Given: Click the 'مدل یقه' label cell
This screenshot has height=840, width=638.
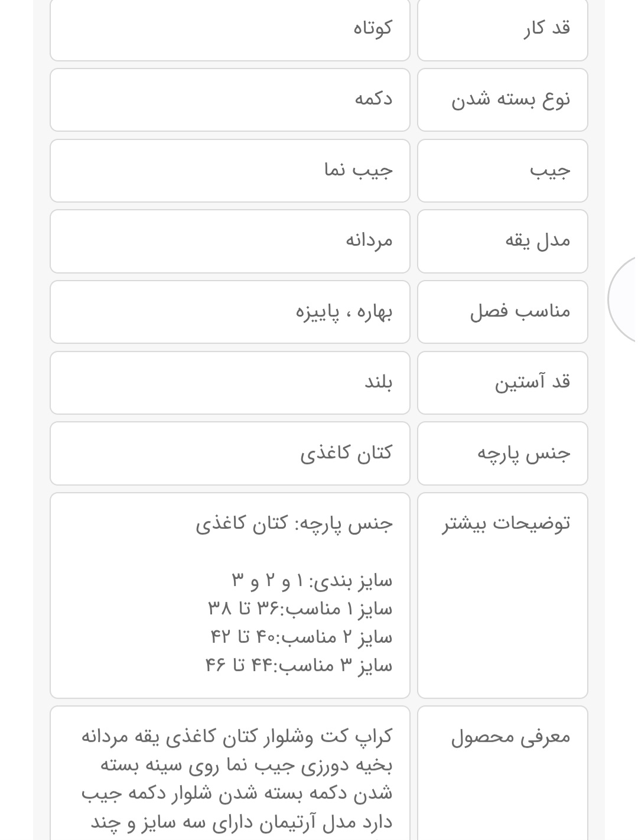Looking at the screenshot, I should pos(503,241).
